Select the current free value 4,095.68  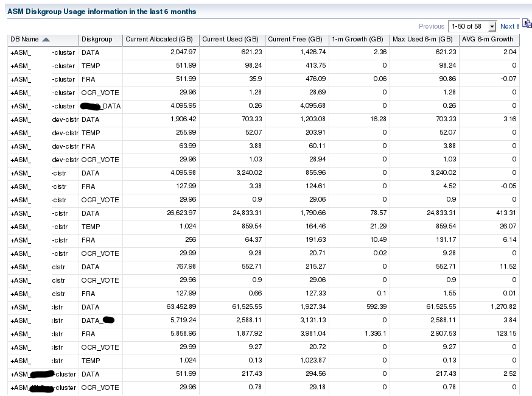tap(313, 105)
